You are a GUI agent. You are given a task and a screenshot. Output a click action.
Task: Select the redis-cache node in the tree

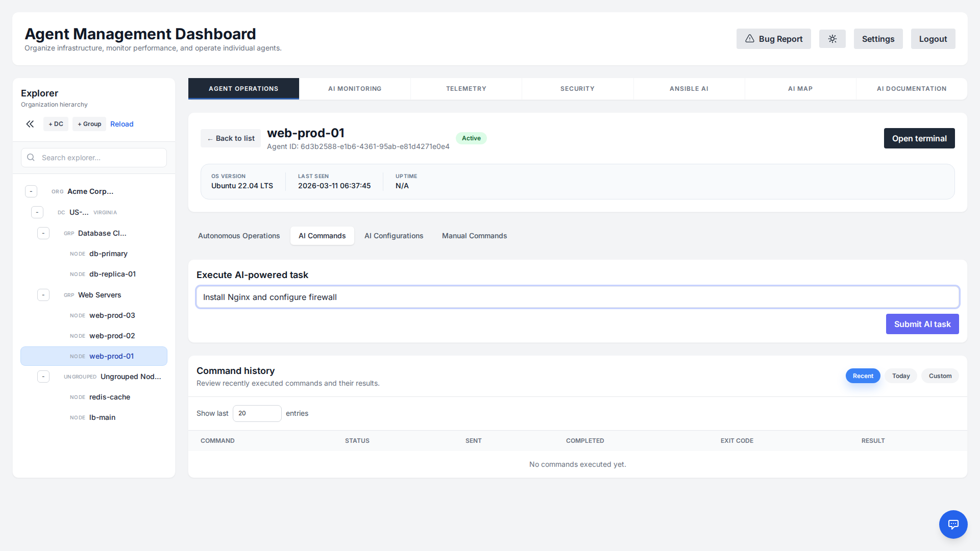(109, 397)
